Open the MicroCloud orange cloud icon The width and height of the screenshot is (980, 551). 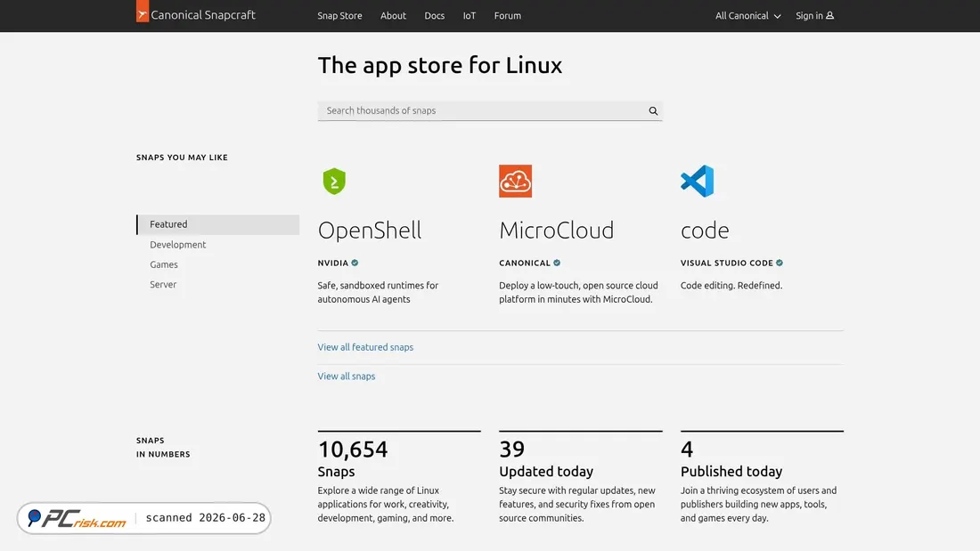[516, 182]
